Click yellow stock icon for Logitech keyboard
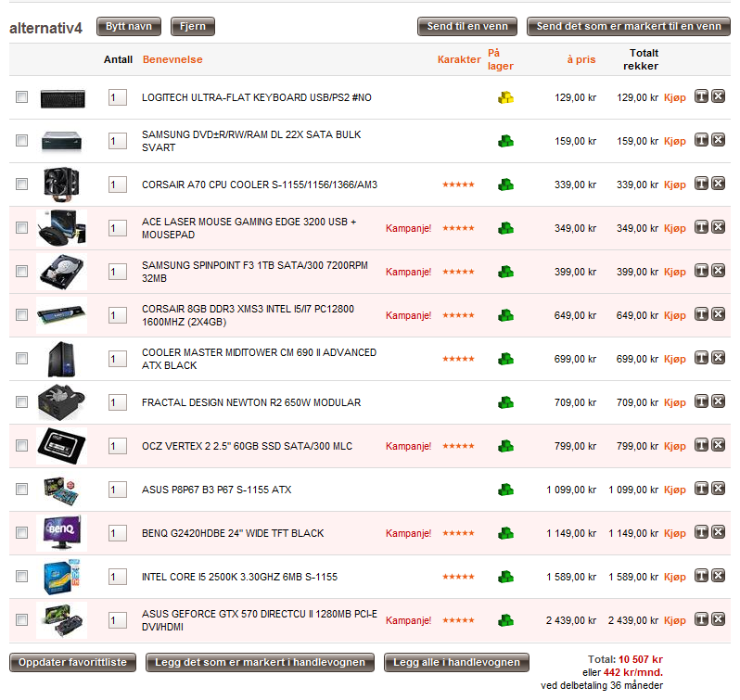The image size is (740, 700). tap(505, 97)
